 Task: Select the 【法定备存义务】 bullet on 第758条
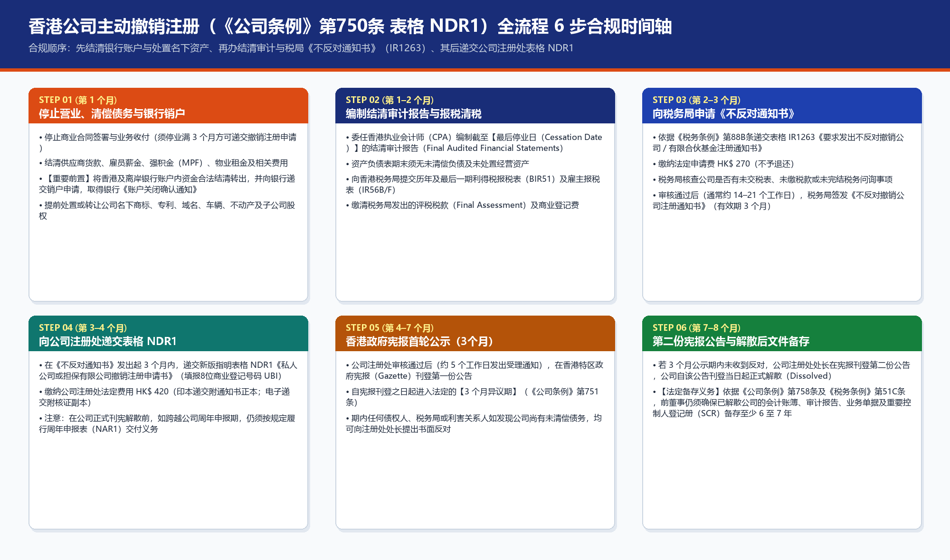tap(782, 402)
